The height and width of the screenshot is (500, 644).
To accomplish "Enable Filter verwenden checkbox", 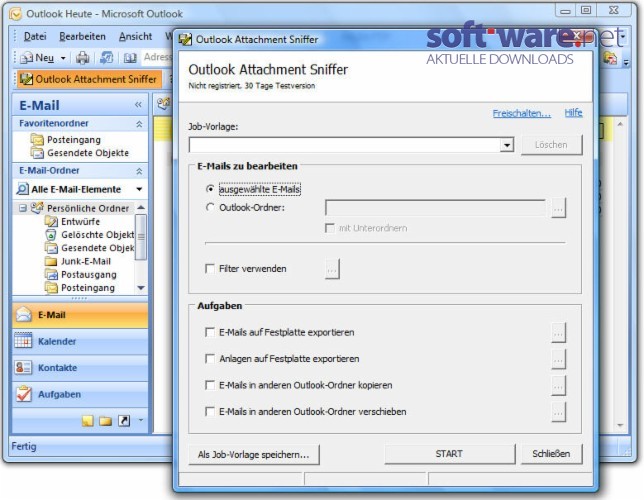I will coord(210,269).
